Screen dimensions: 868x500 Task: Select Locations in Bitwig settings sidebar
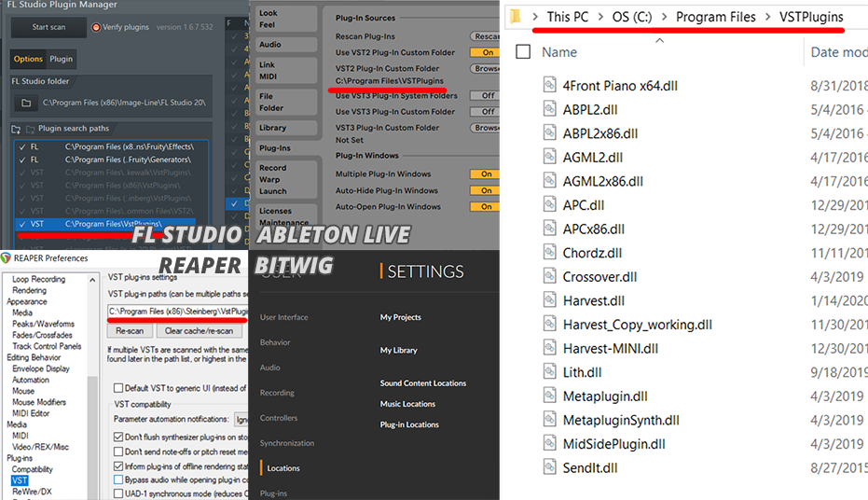coord(283,468)
